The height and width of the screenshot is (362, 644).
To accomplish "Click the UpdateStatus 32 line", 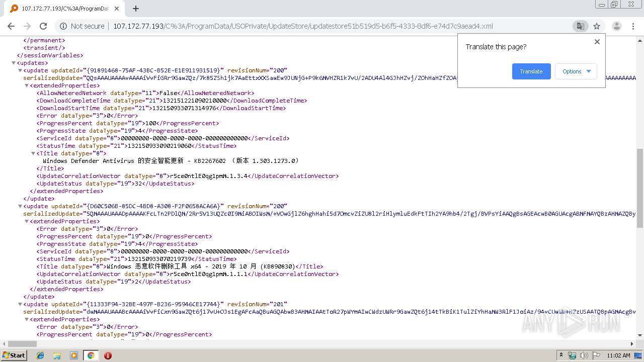I will (115, 184).
